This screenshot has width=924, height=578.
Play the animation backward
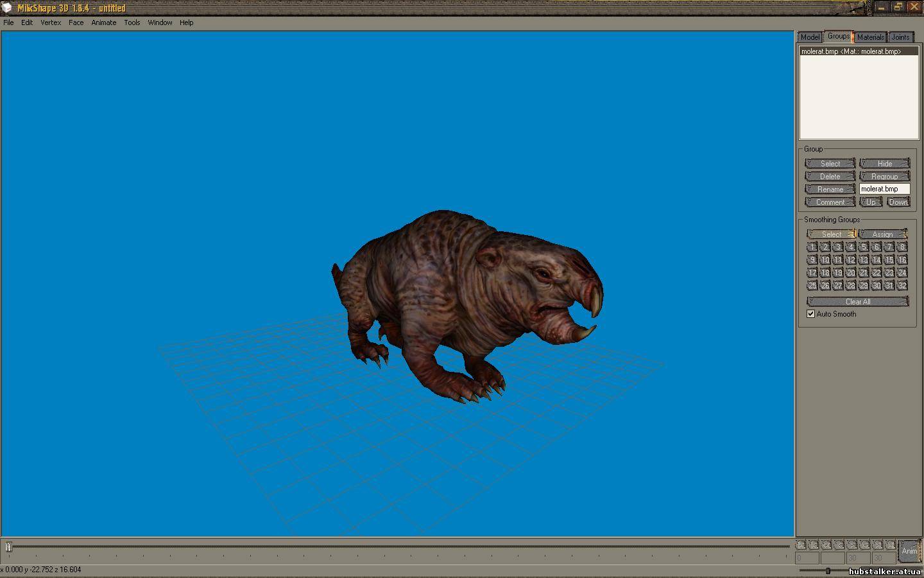[839, 545]
